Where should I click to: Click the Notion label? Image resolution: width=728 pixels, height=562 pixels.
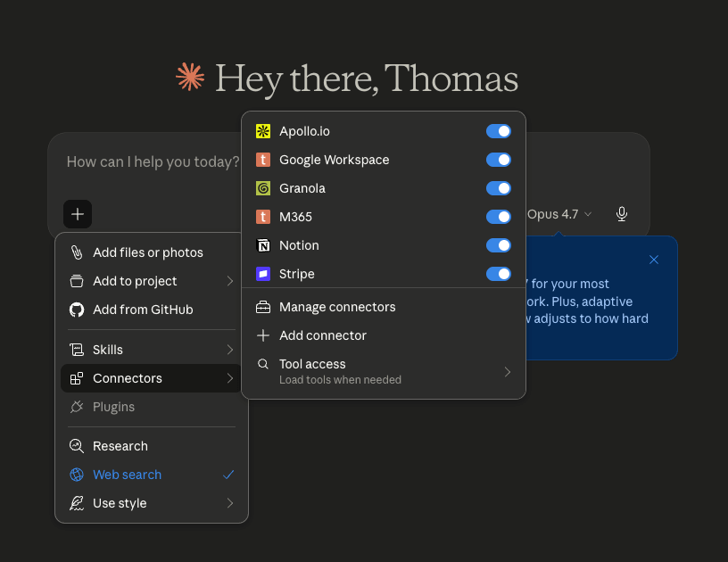pos(299,245)
